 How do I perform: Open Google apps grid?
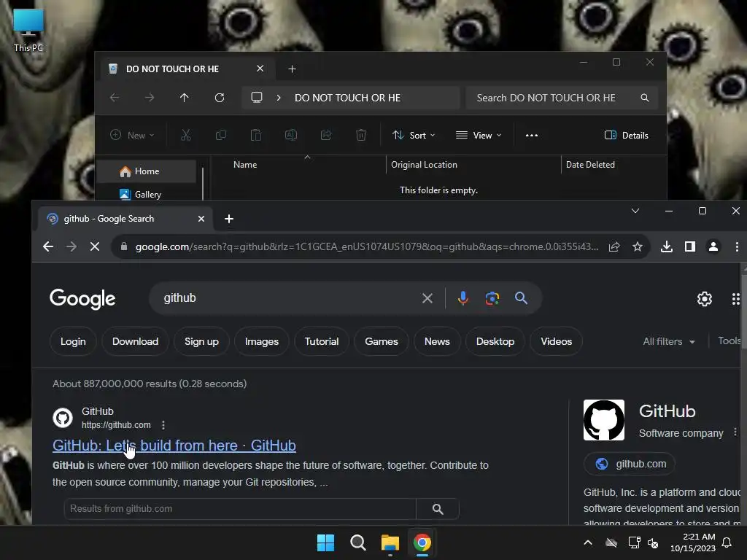tap(735, 298)
